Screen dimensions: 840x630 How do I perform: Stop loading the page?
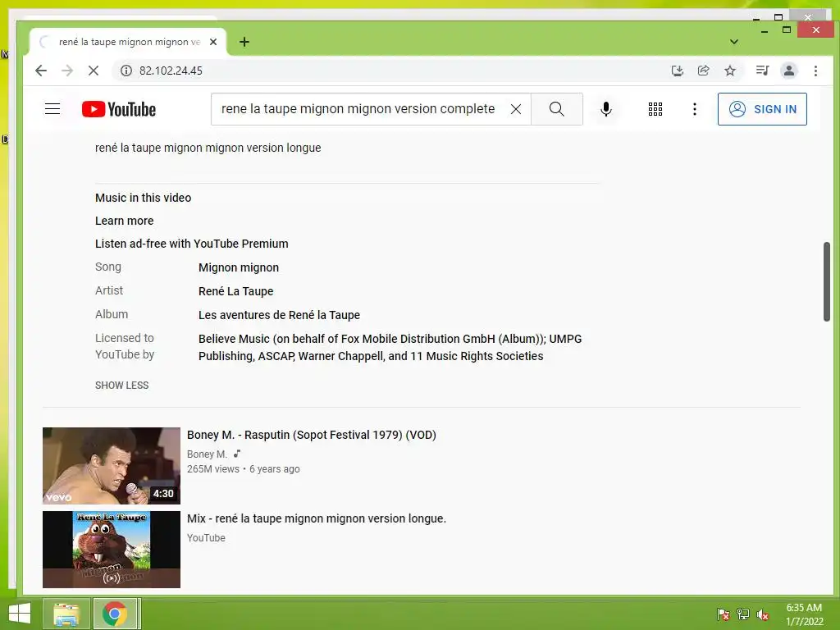(94, 71)
